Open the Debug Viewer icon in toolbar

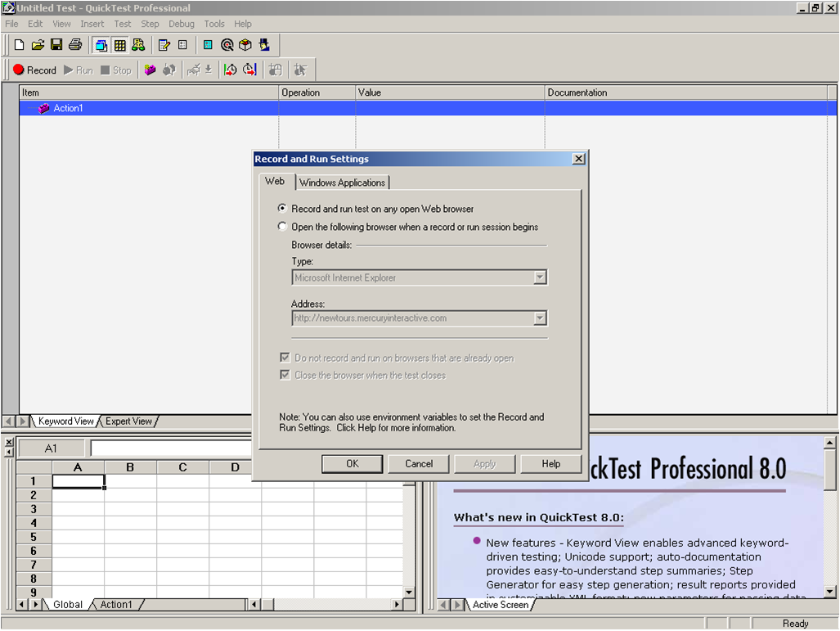click(138, 45)
